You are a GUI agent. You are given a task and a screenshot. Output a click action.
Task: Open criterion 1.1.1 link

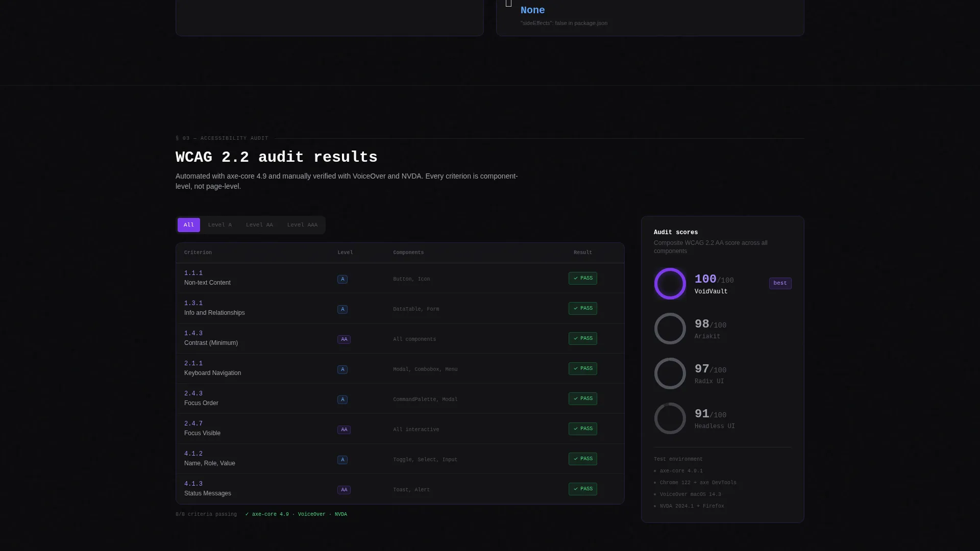[193, 273]
